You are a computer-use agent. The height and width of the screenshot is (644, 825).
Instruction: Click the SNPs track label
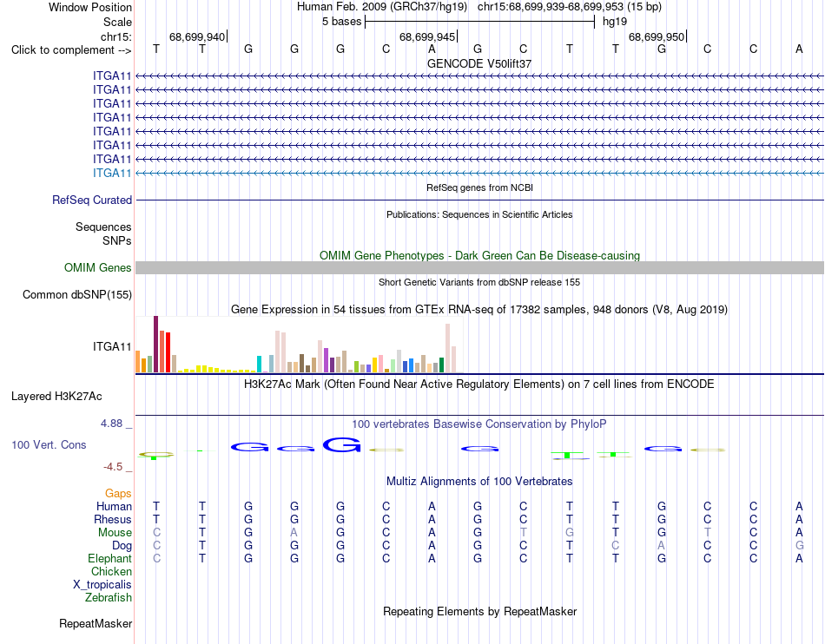click(x=117, y=240)
